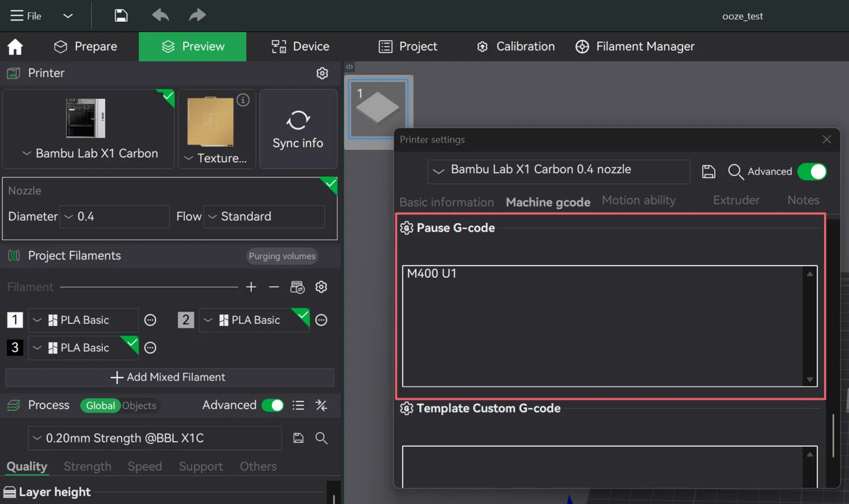Undo the last action

click(160, 15)
